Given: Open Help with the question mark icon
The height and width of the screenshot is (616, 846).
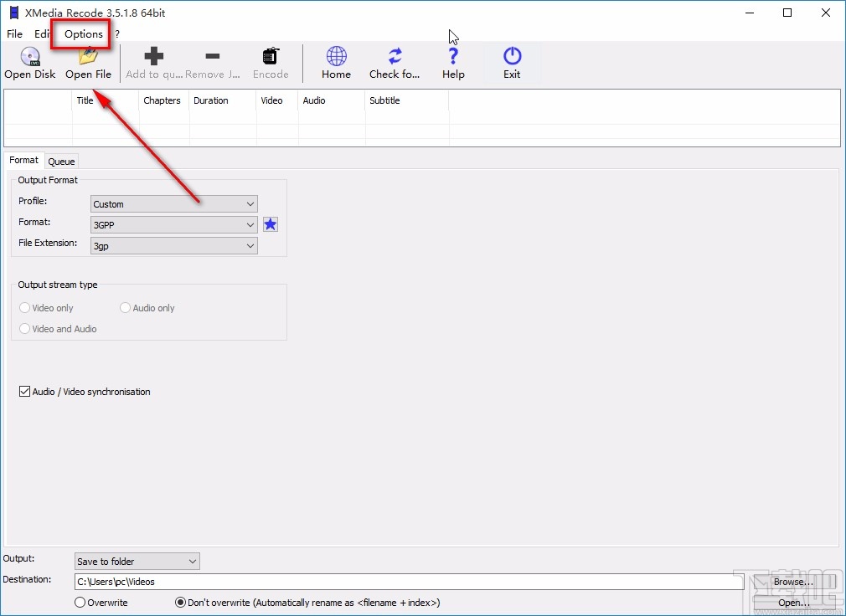Looking at the screenshot, I should [x=453, y=57].
